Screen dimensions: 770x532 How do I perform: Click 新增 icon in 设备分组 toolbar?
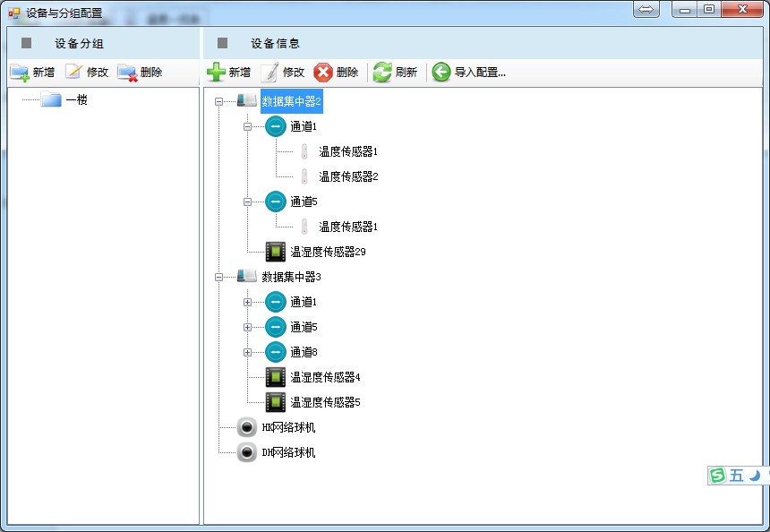(x=20, y=73)
